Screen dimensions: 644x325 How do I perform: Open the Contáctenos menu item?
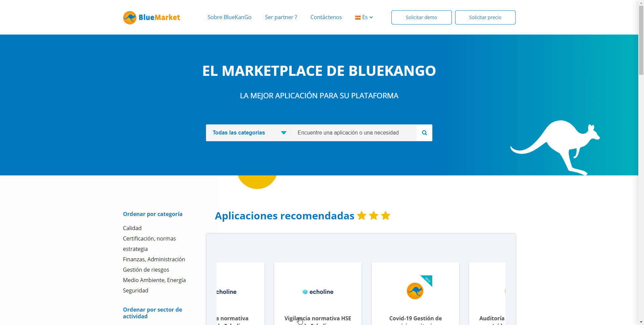pyautogui.click(x=326, y=17)
